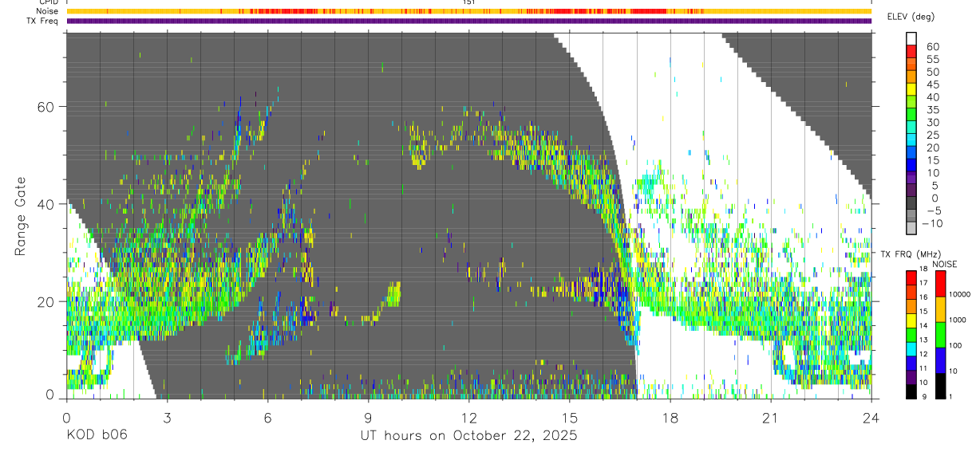The width and height of the screenshot is (980, 452).
Task: Click the cyan swatch in ELEV colorbar
Action: point(911,140)
